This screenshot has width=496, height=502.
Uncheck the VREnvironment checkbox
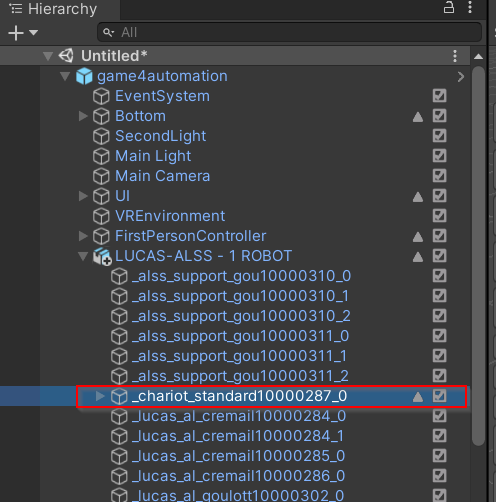tap(439, 216)
